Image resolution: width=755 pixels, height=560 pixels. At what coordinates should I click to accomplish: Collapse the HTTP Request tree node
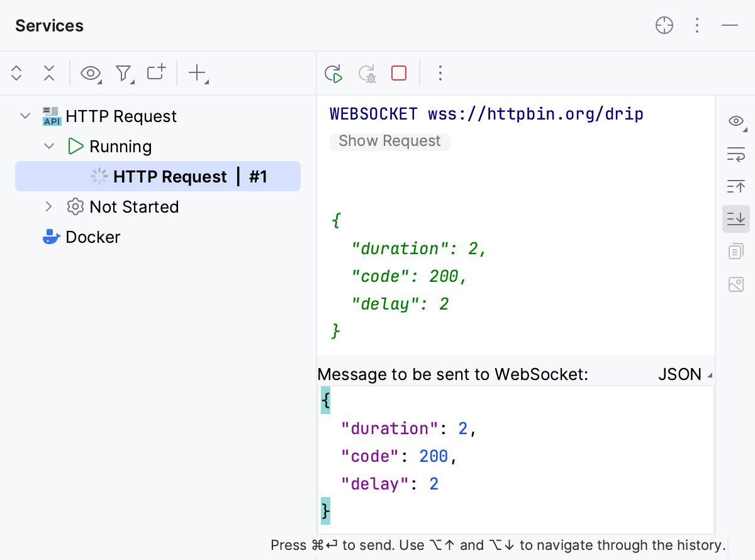tap(25, 116)
